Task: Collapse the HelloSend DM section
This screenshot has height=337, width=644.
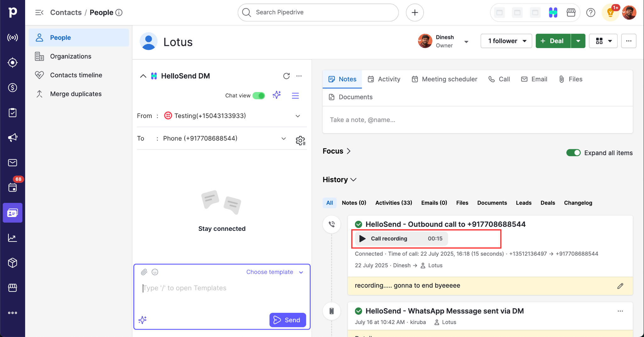Action: 143,76
